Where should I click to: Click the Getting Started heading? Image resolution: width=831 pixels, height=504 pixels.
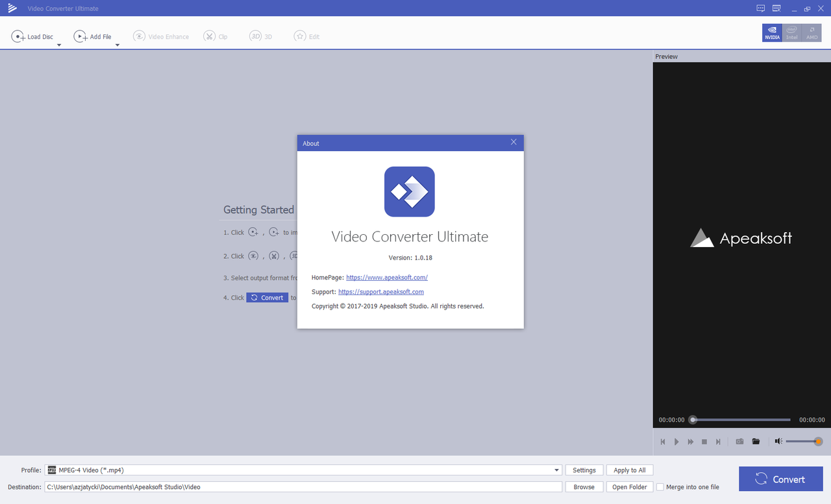tap(259, 210)
